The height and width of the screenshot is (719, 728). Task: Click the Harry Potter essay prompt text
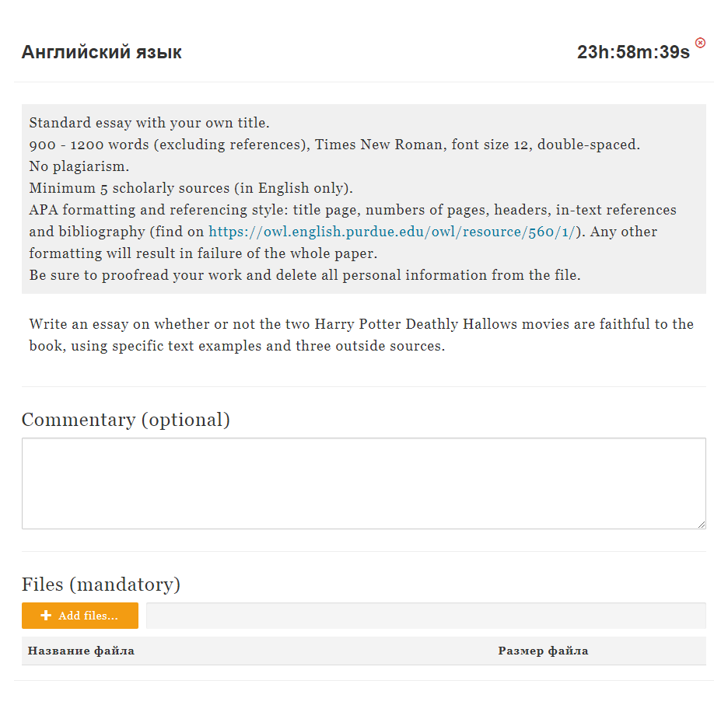coord(361,335)
